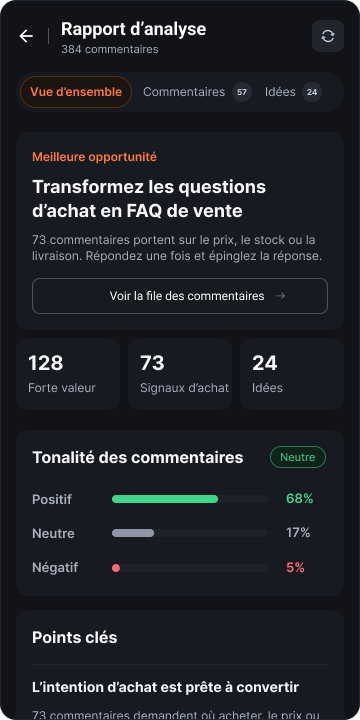This screenshot has width=360, height=720.
Task: Open the 73 Signaux d'achat card
Action: [x=180, y=374]
